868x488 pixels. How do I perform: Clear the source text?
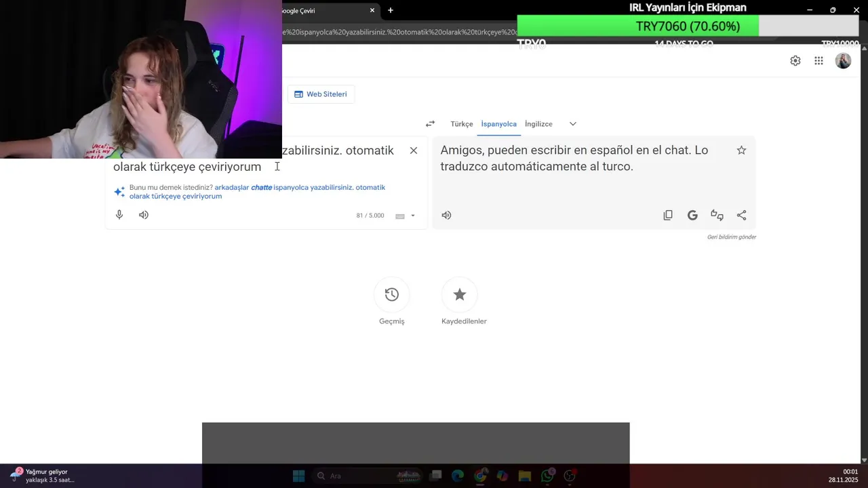click(414, 150)
